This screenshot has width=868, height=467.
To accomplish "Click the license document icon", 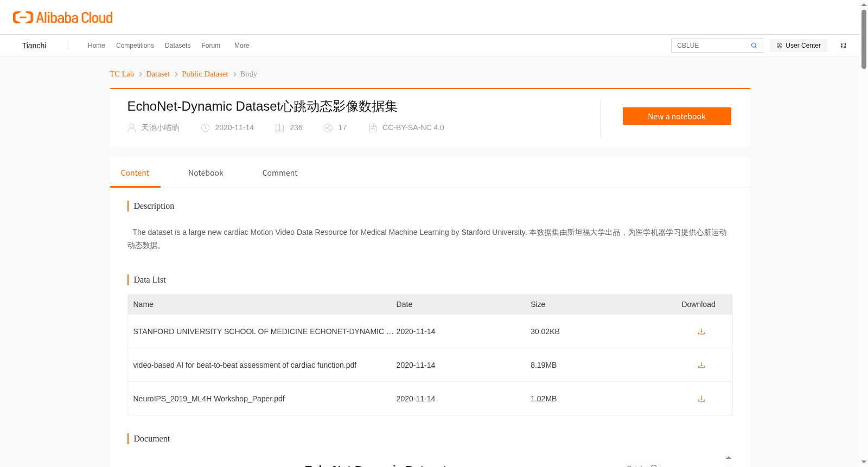I will coord(372,128).
